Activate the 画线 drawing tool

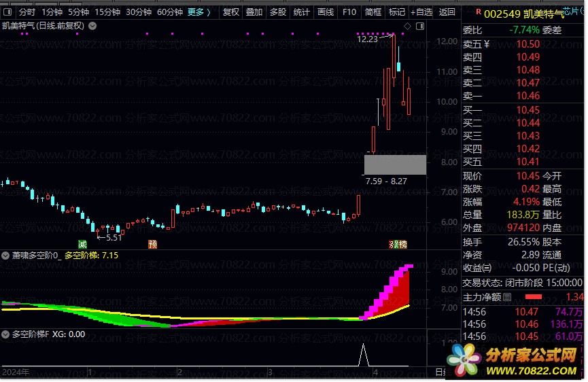coord(326,12)
